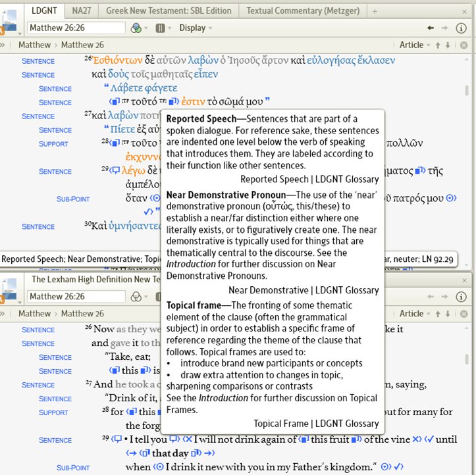Click the Sub-Point label in English panel
The width and height of the screenshot is (476, 475).
73,468
